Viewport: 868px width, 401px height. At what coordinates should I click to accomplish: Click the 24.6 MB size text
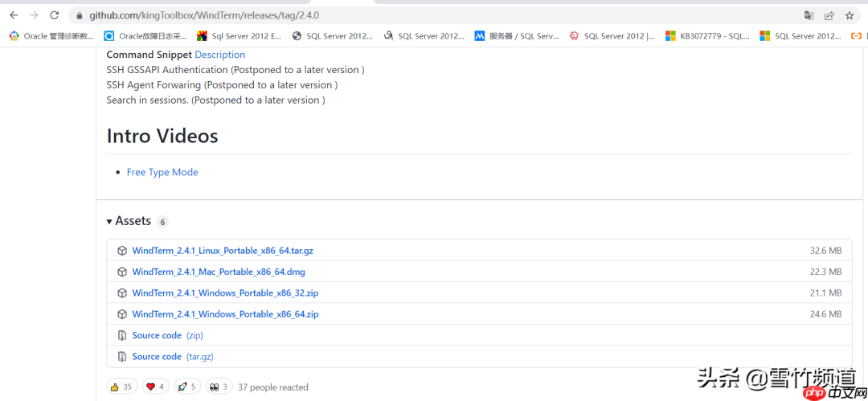[x=825, y=314]
